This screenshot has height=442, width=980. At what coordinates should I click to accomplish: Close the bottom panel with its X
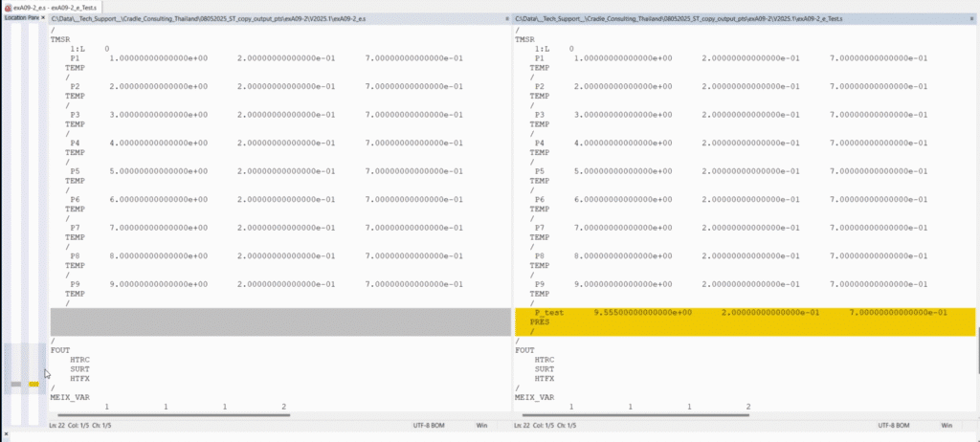(7, 434)
